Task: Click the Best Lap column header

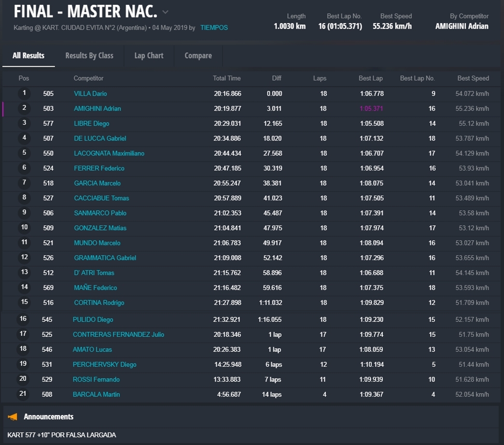Action: [370, 78]
